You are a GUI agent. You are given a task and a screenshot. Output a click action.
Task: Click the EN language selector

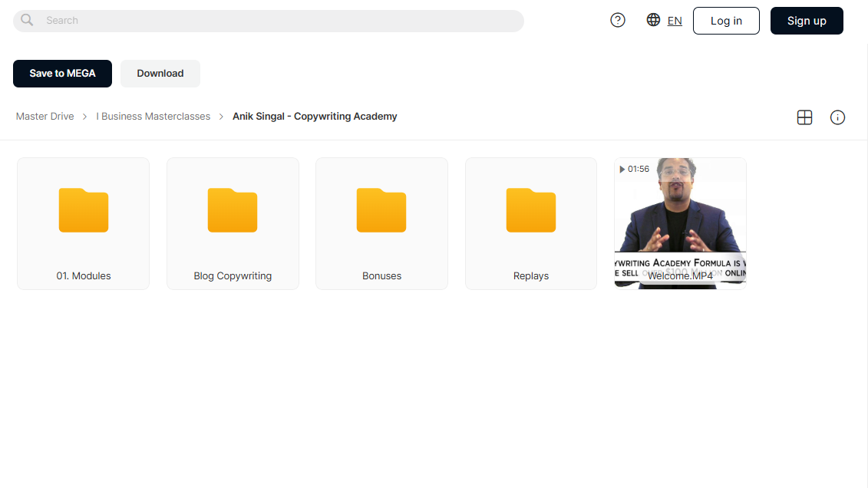coord(675,21)
